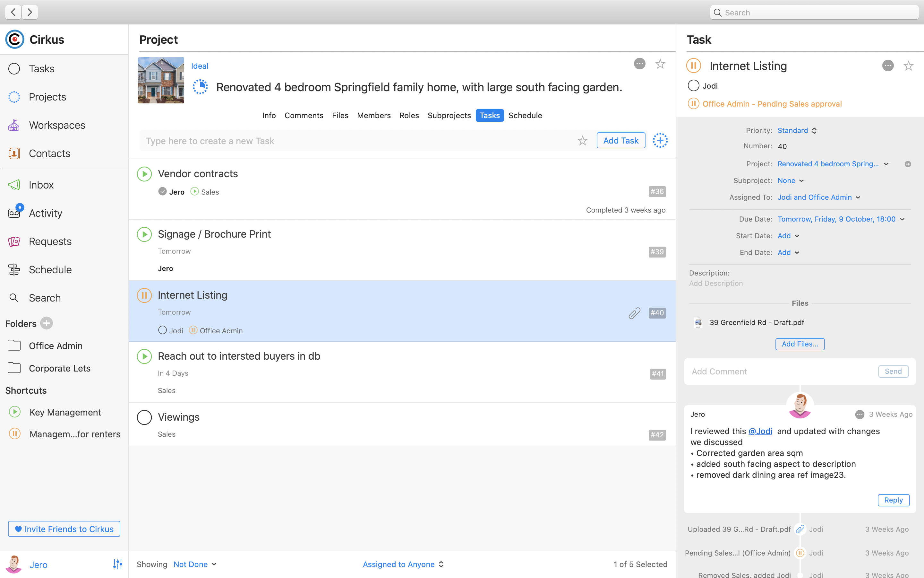Switch to the Info tab

[269, 116]
